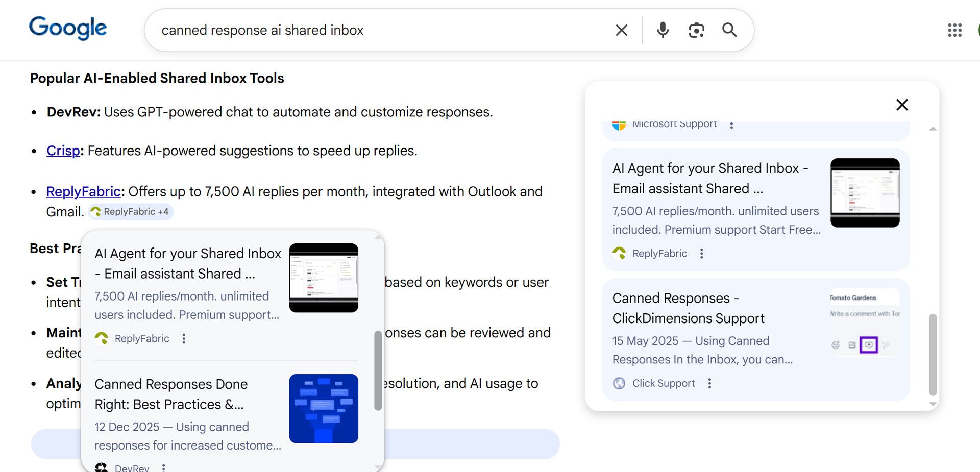Click the magnifying glass search button
The width and height of the screenshot is (980, 472).
pyautogui.click(x=729, y=30)
